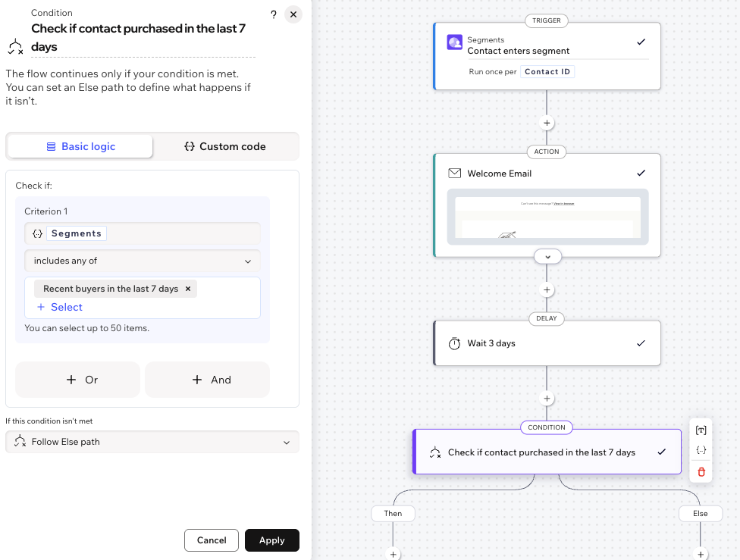Add an Or criterion
This screenshot has width=740, height=560.
click(x=78, y=380)
